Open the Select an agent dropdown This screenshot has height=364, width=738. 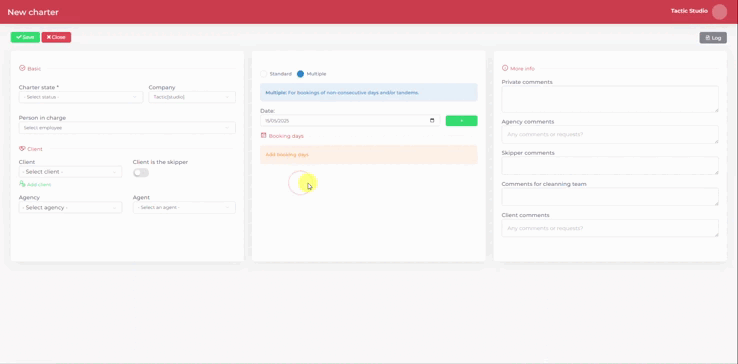184,208
